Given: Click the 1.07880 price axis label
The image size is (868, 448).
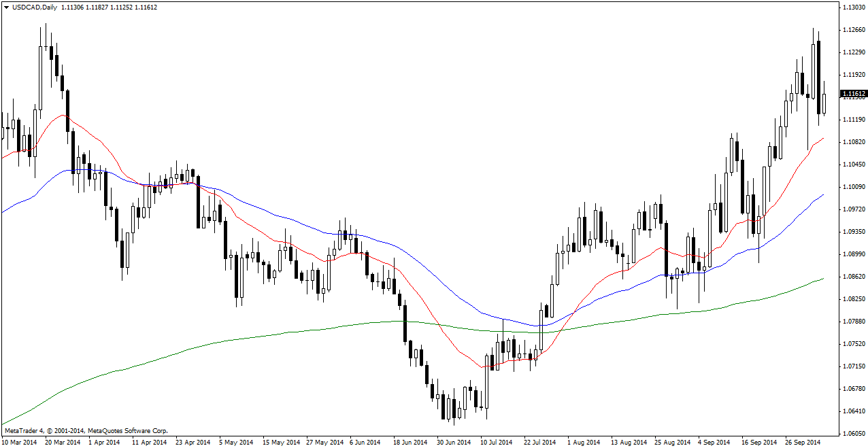Looking at the screenshot, I should pyautogui.click(x=853, y=322).
